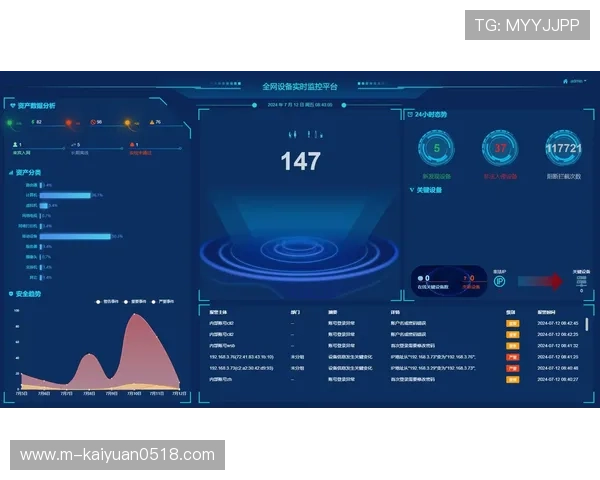The image size is (600, 480).
Task: Click the 关键设备 server icon at far right
Action: coord(581,281)
